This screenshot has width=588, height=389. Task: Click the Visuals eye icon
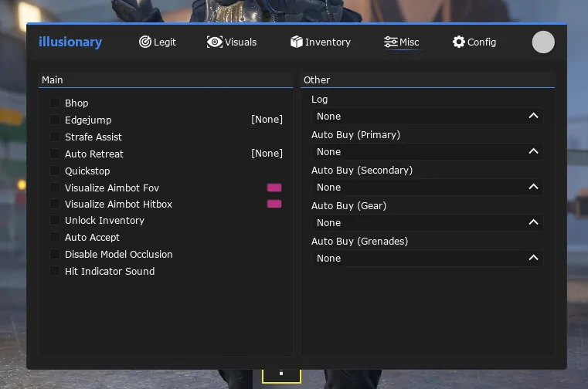click(214, 42)
